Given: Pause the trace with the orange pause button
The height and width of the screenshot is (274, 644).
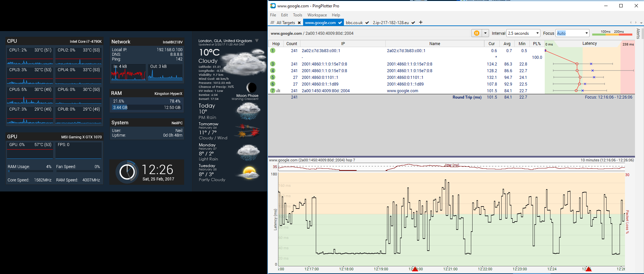Looking at the screenshot, I should 476,33.
